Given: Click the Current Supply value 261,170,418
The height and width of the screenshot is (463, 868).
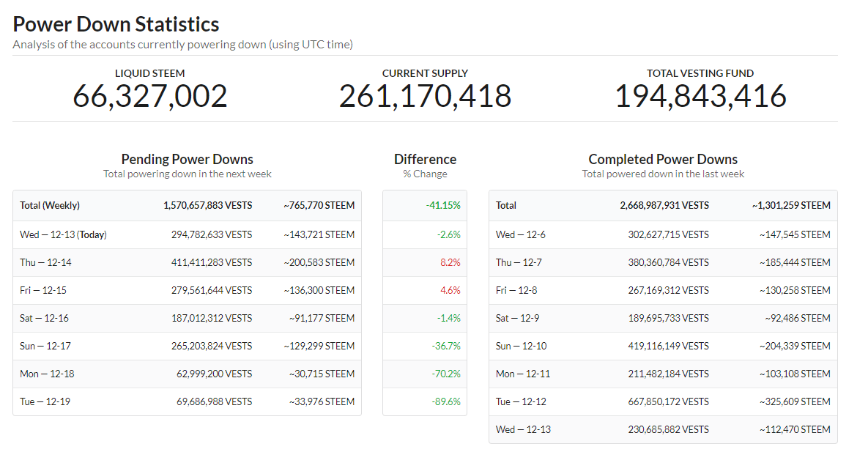Looking at the screenshot, I should (425, 97).
